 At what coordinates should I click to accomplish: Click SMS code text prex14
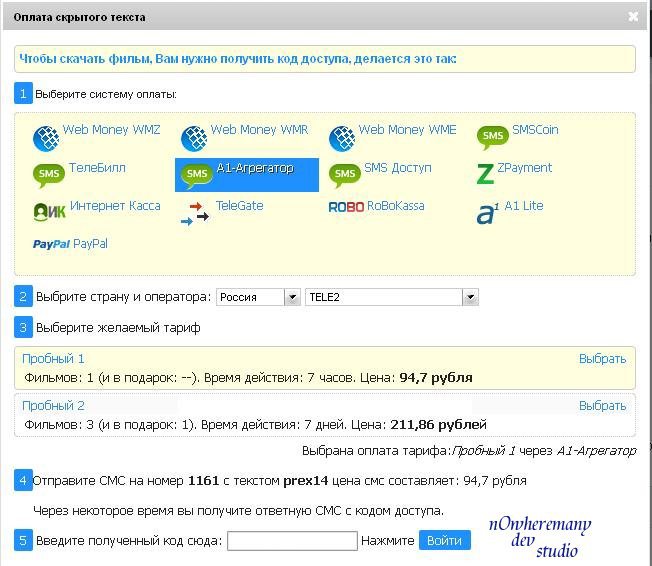[306, 481]
